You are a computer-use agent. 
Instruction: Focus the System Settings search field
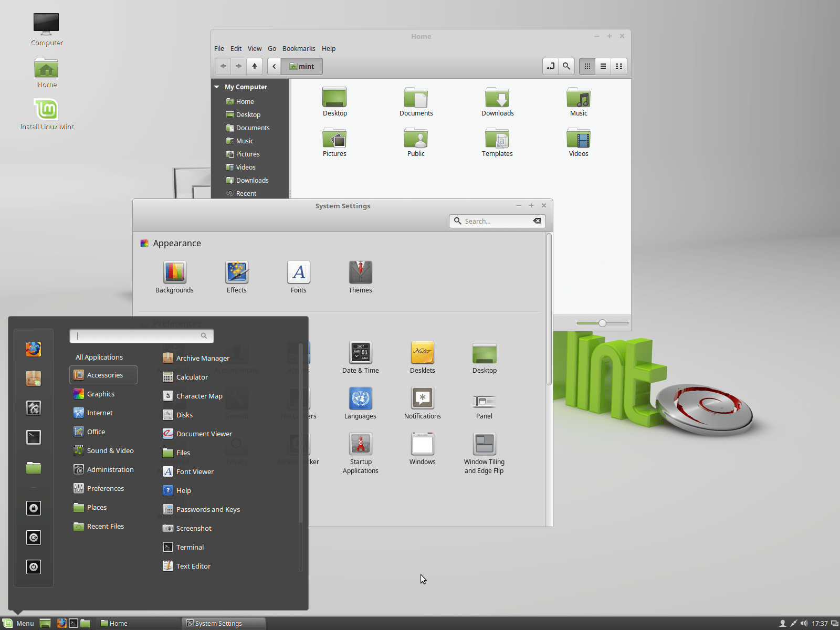point(497,221)
